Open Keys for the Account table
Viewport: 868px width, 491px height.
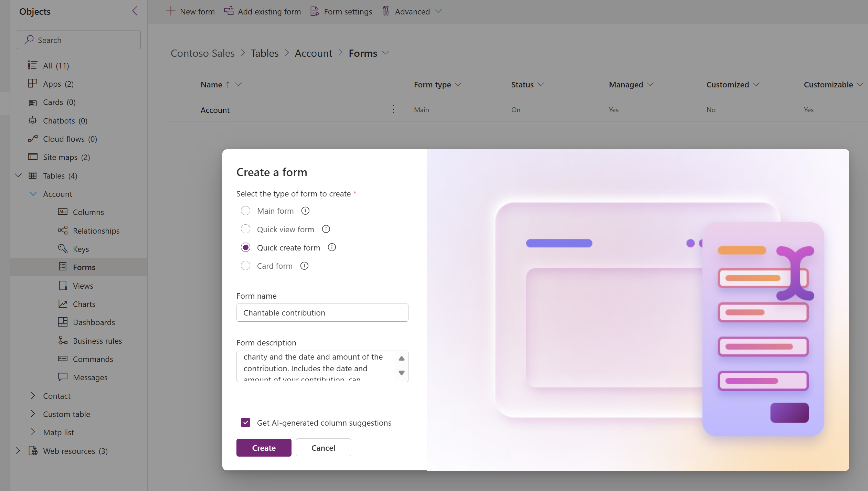(81, 249)
